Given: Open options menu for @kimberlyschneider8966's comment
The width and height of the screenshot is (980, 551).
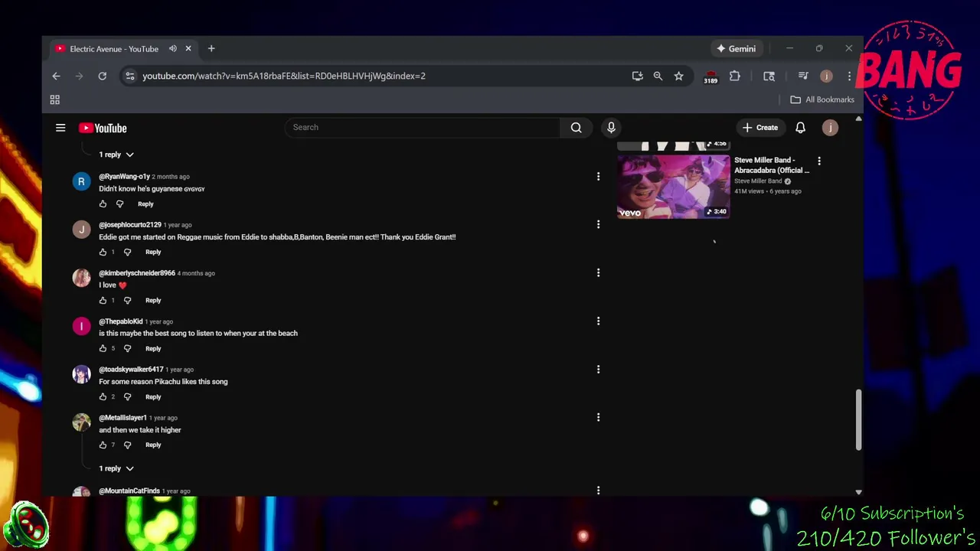Looking at the screenshot, I should (x=598, y=272).
